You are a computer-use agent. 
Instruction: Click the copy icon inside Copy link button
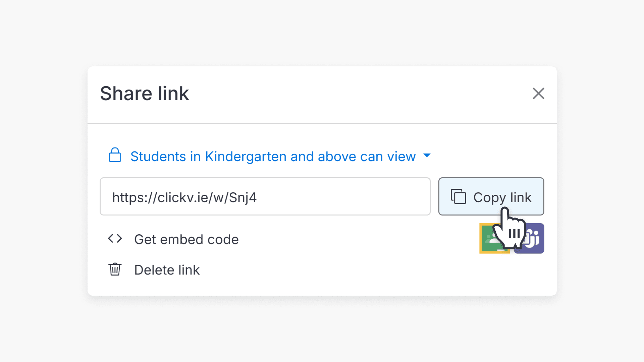[459, 197]
